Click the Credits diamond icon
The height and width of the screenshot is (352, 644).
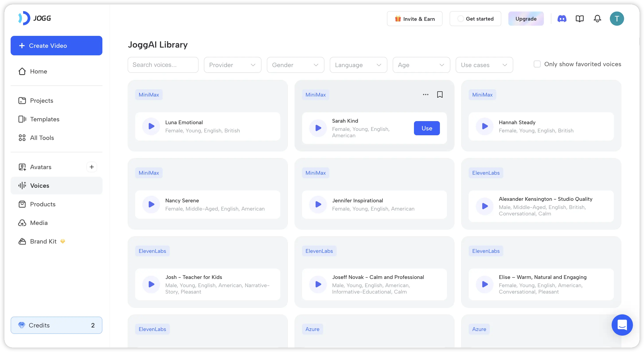tap(22, 325)
